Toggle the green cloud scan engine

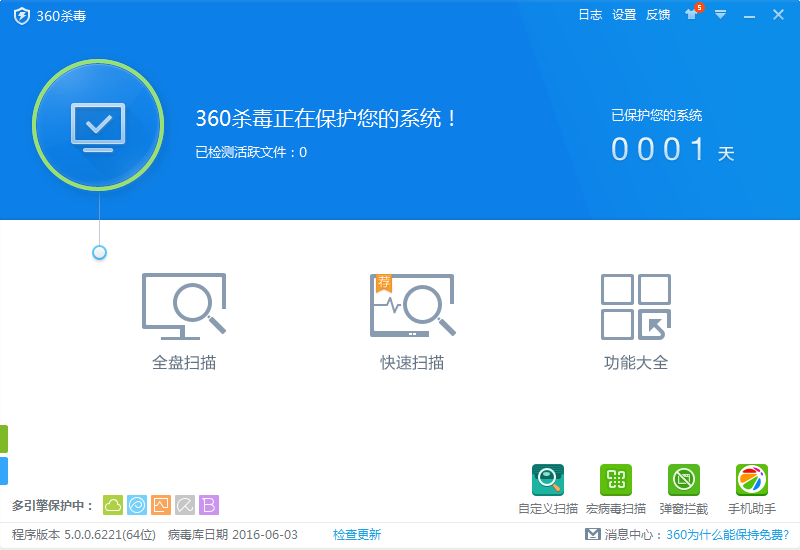(113, 505)
